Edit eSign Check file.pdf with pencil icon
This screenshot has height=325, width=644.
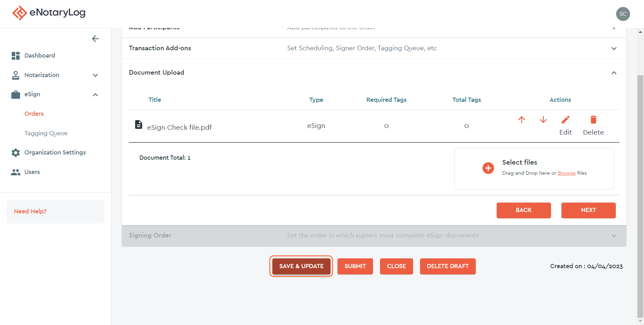click(566, 120)
